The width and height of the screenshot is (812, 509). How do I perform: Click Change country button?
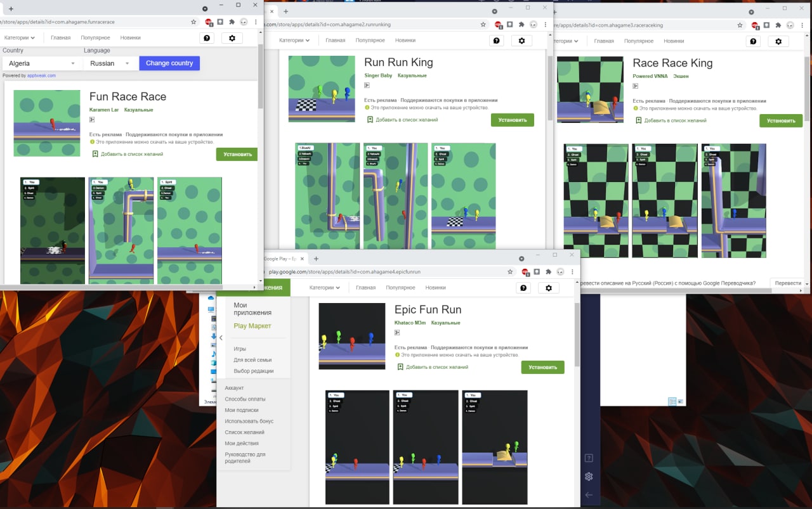[169, 63]
